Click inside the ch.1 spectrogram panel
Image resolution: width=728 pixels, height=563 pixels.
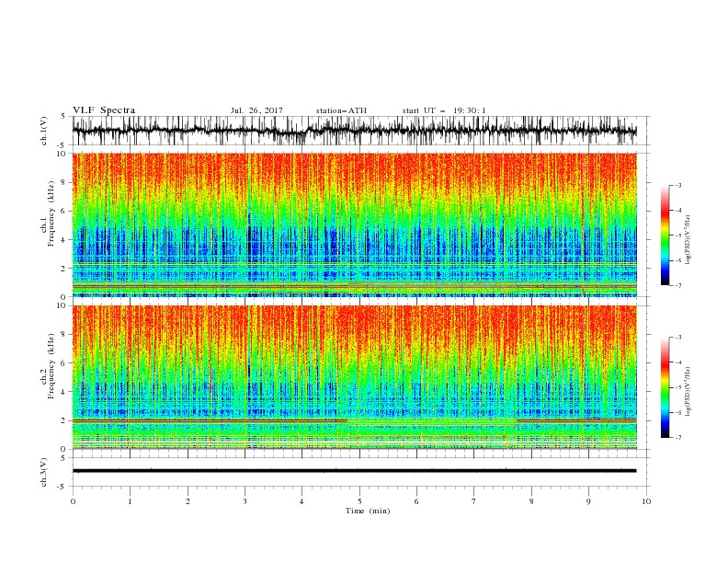coord(354,224)
